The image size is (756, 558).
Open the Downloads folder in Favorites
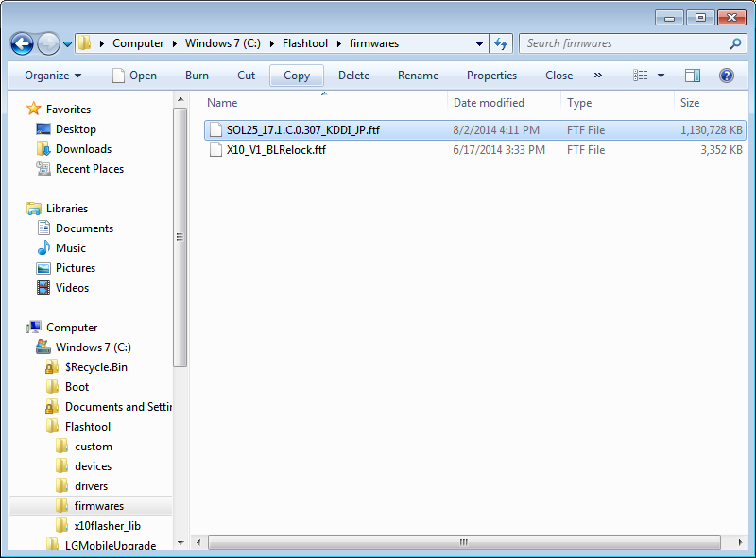pos(83,149)
